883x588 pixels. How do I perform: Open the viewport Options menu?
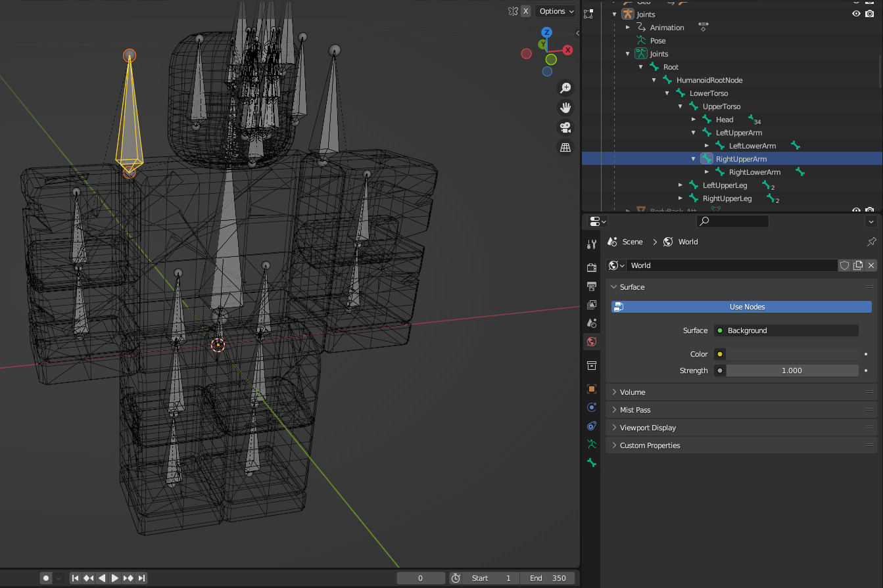[x=555, y=11]
